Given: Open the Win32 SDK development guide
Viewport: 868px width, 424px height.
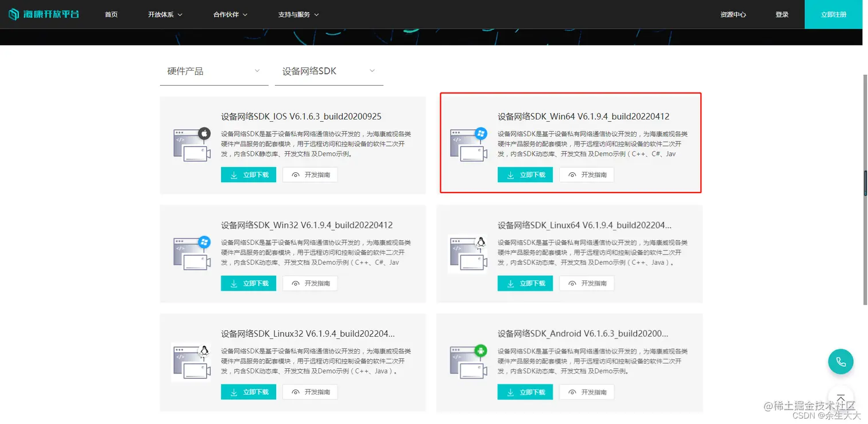Looking at the screenshot, I should coord(310,283).
